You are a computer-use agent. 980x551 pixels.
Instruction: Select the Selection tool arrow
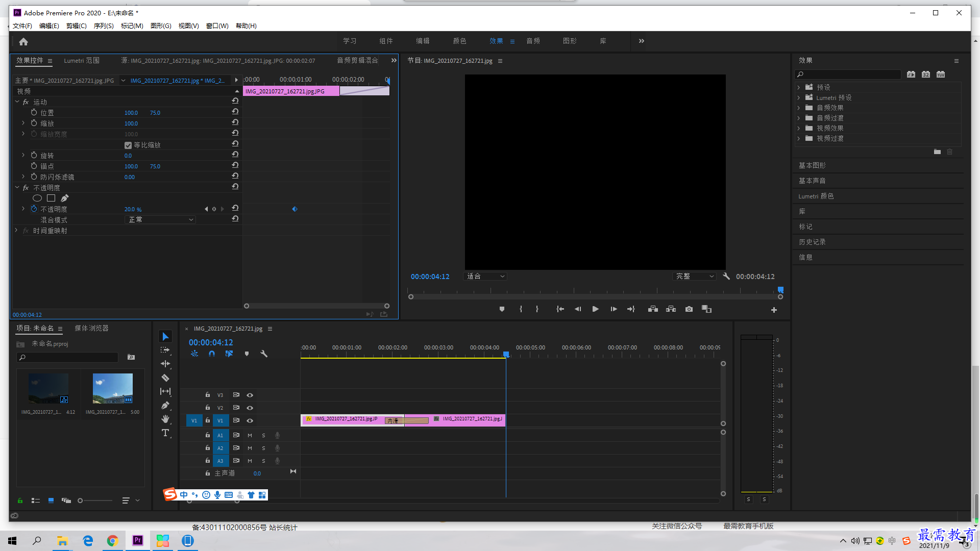165,337
